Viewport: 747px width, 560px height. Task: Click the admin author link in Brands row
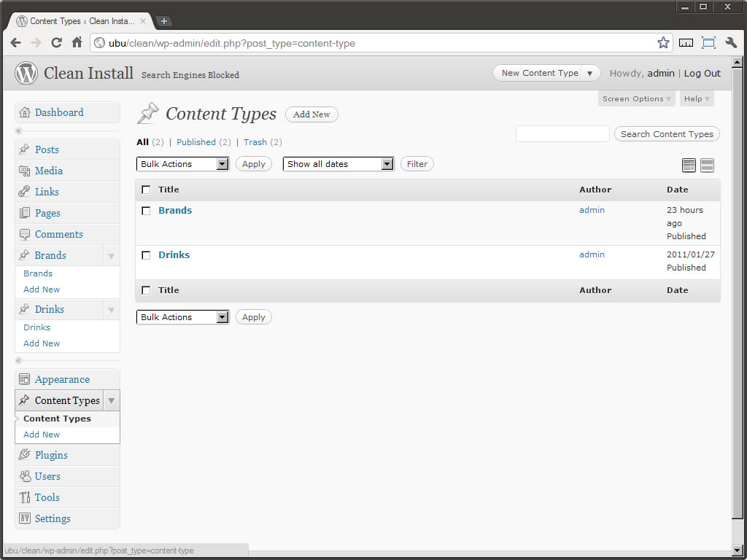tap(592, 210)
